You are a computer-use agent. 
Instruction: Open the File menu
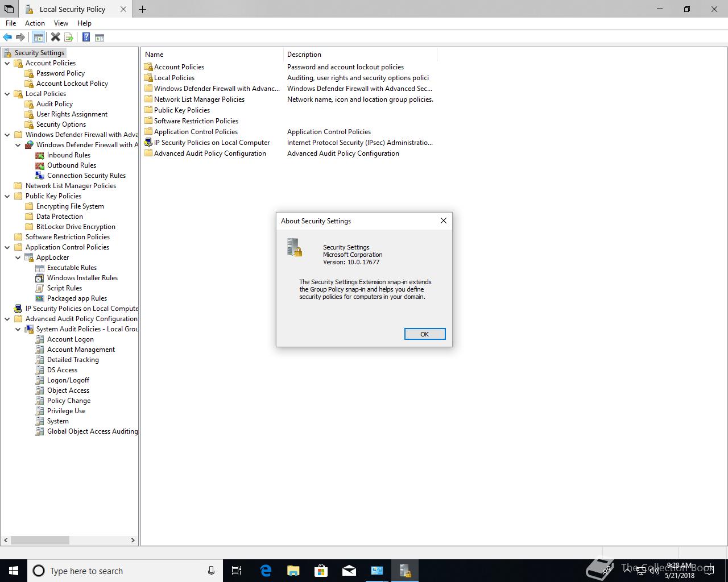pyautogui.click(x=11, y=23)
